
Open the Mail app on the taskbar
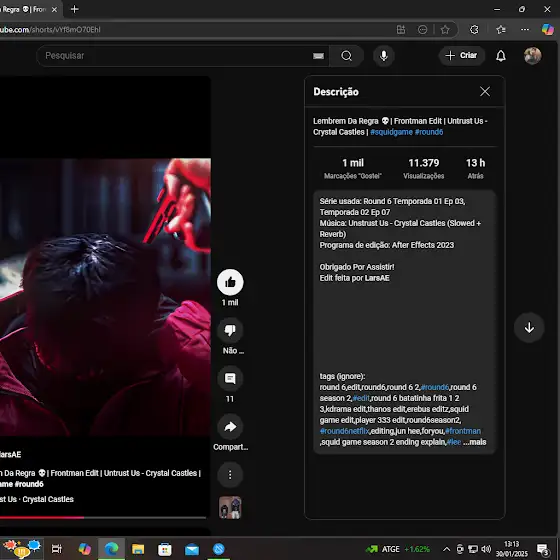pos(192,549)
